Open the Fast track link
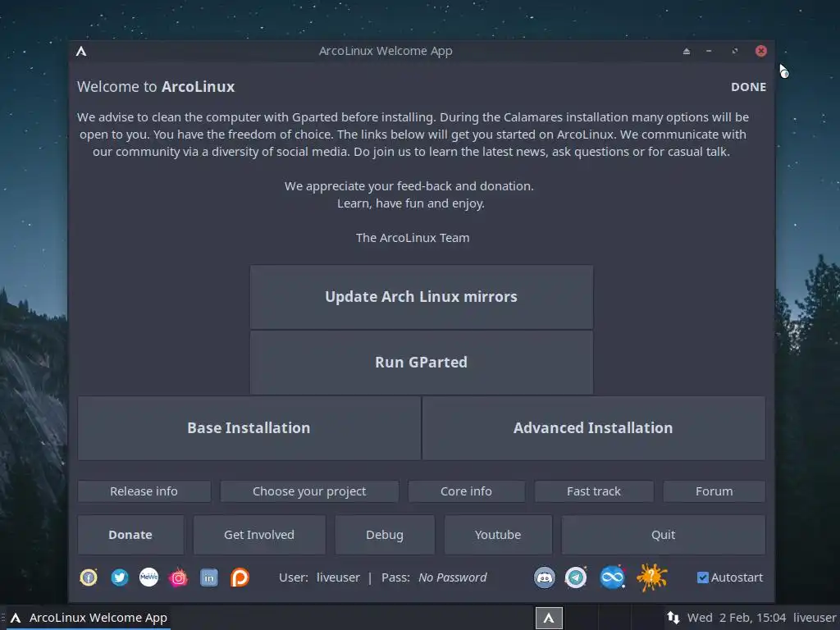The height and width of the screenshot is (630, 840). tap(594, 491)
